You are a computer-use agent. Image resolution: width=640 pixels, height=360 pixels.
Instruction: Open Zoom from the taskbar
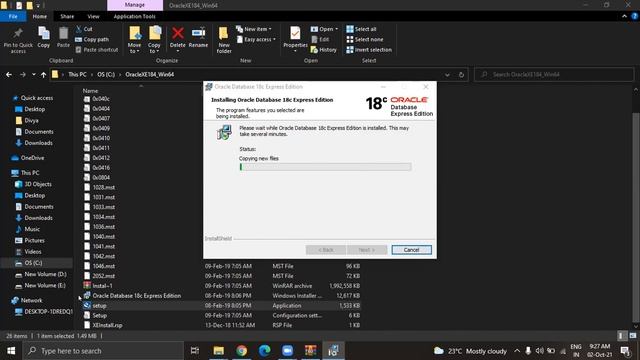(287, 351)
